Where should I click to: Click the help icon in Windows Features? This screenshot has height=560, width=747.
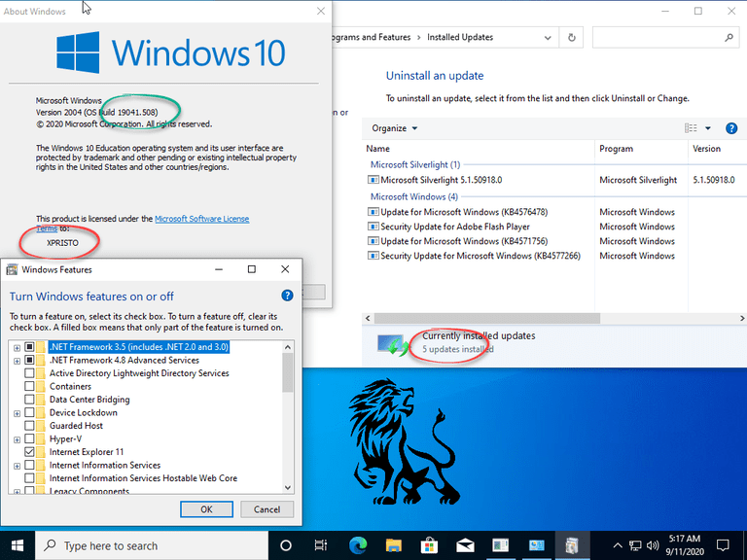[287, 296]
